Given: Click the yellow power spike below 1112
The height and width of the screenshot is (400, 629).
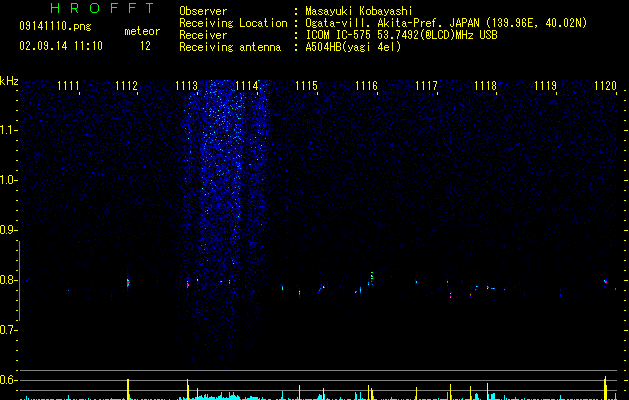Looking at the screenshot, I should [128, 389].
